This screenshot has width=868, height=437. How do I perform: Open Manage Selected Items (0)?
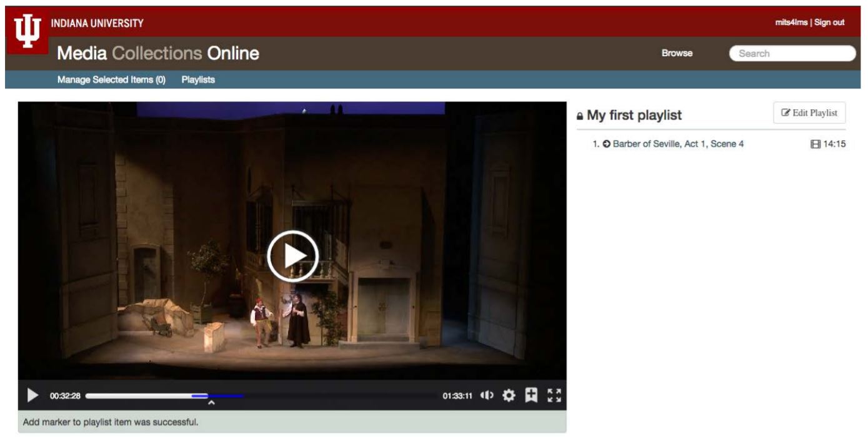coord(111,80)
